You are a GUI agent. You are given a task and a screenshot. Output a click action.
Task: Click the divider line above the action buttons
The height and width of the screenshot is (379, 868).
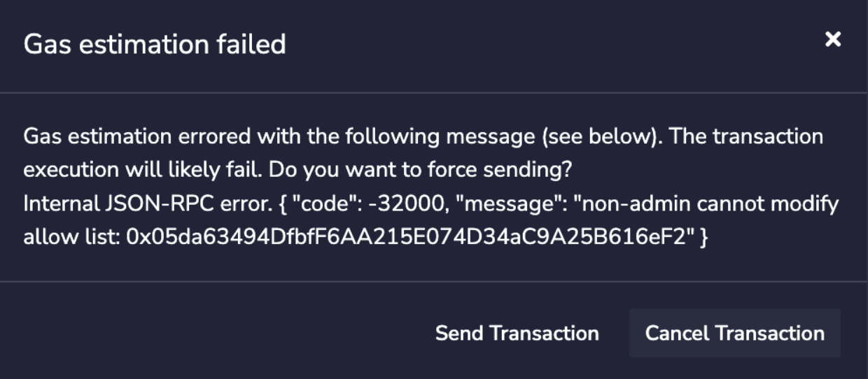point(434,282)
